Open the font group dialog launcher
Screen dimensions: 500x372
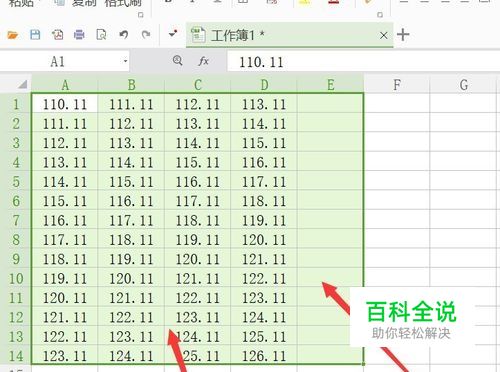click(x=380, y=15)
